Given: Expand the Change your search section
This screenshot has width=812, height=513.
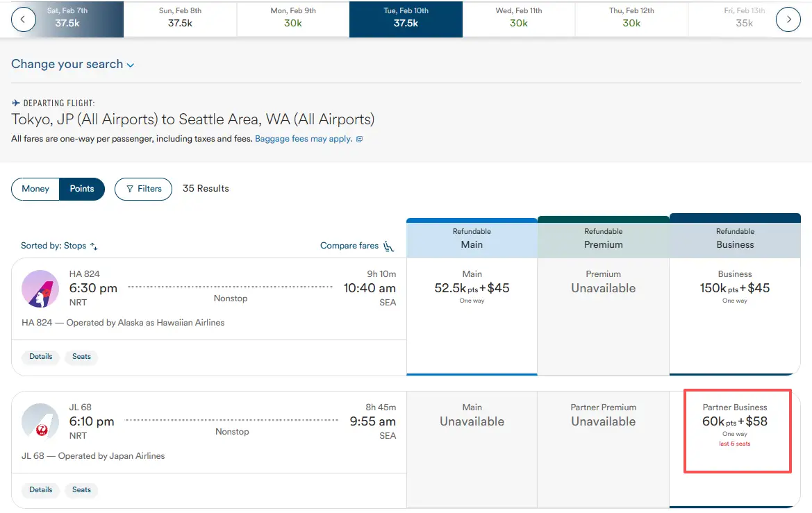Looking at the screenshot, I should click(x=72, y=65).
